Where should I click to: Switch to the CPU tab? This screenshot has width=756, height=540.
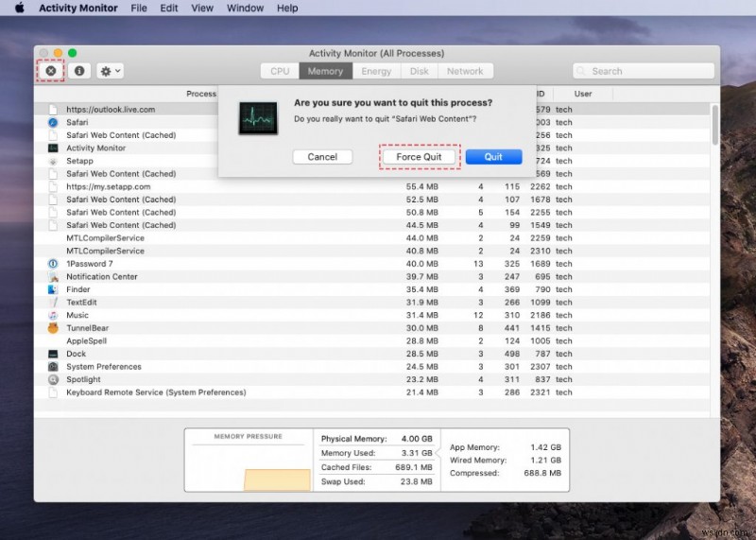tap(280, 71)
